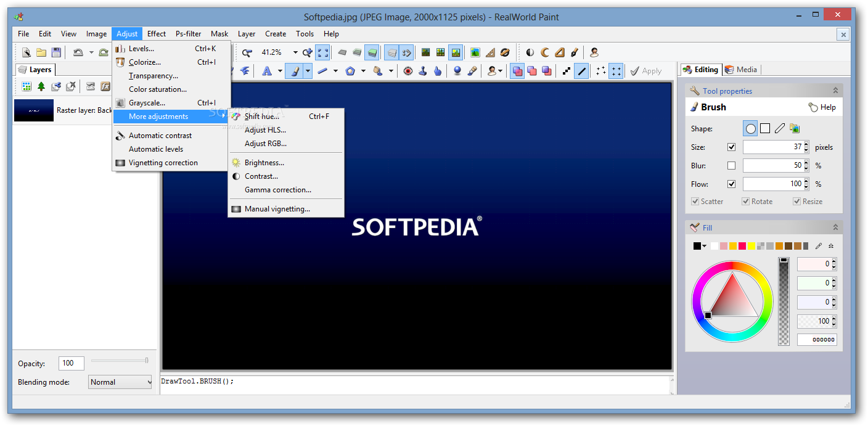This screenshot has height=426, width=868.
Task: Select the Background layer thumbnail
Action: tap(34, 110)
